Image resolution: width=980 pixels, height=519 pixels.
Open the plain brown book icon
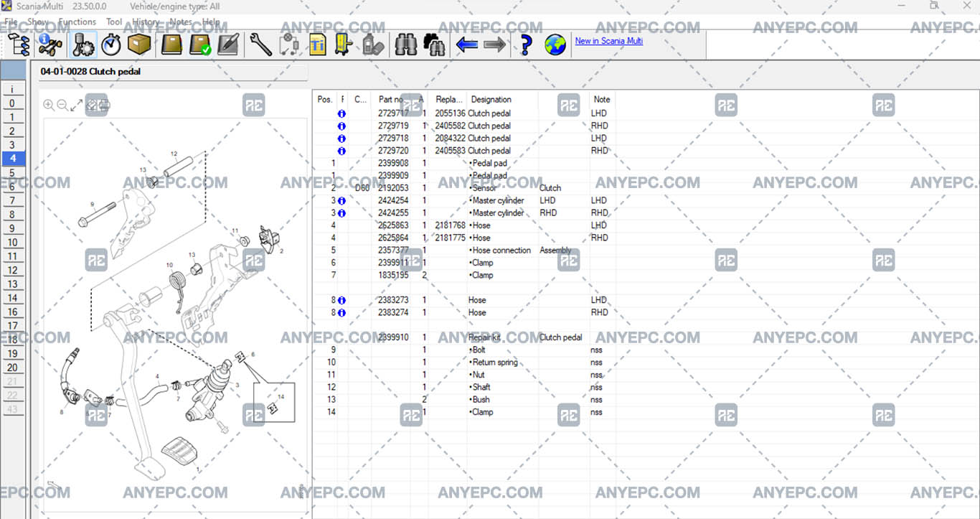pyautogui.click(x=172, y=45)
